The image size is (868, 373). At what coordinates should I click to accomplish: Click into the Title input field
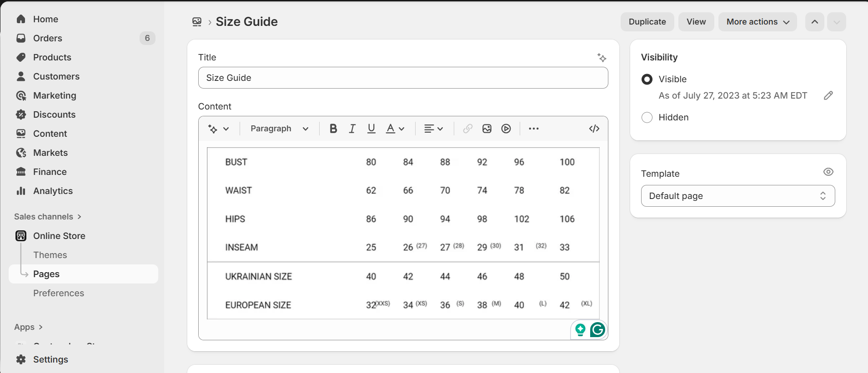point(403,78)
